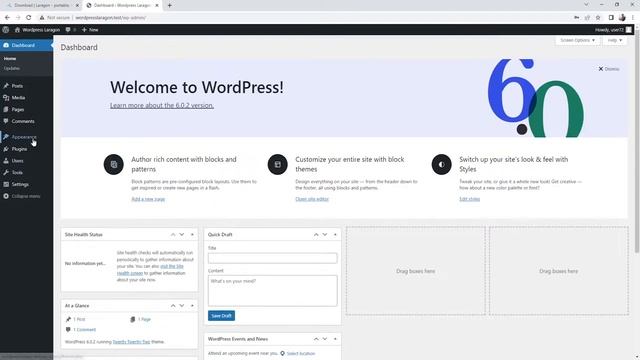The image size is (640, 360).
Task: Focus the Quick Draft Title field
Action: 273,258
